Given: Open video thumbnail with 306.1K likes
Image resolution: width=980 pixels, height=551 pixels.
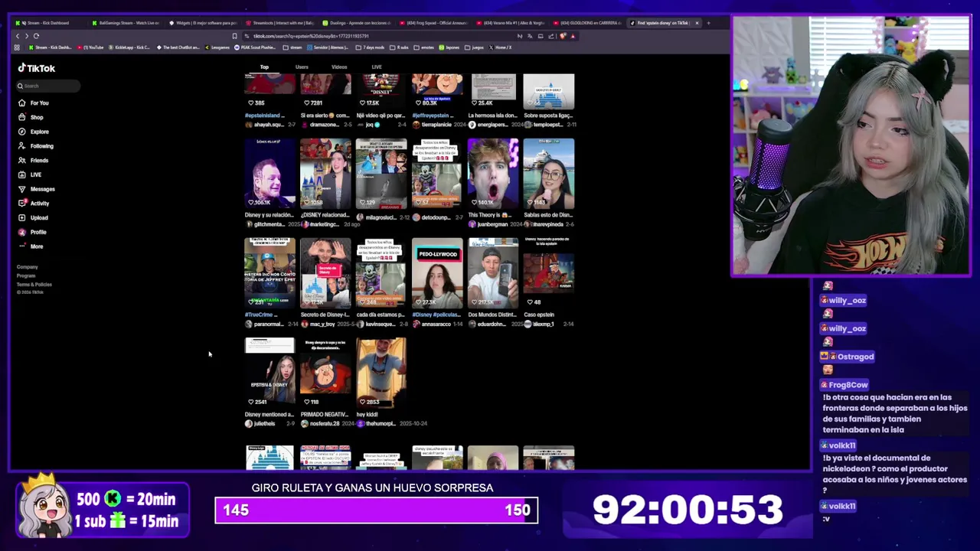Looking at the screenshot, I should (269, 173).
